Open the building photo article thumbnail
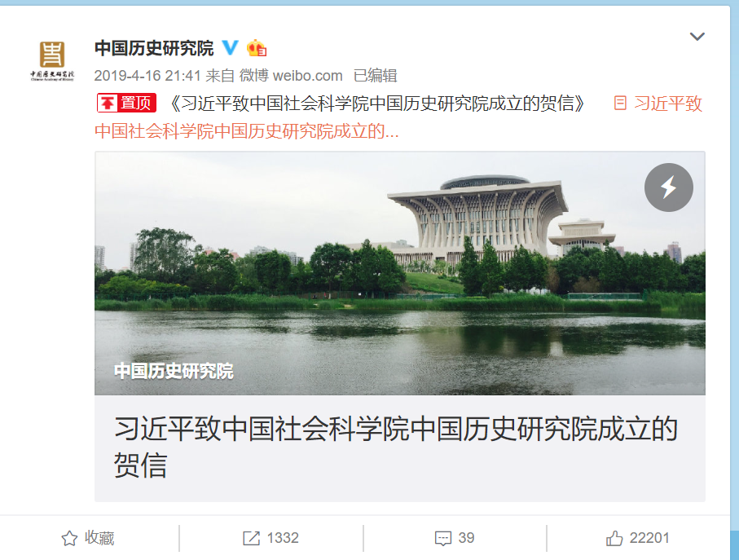The width and height of the screenshot is (739, 560). [x=400, y=273]
